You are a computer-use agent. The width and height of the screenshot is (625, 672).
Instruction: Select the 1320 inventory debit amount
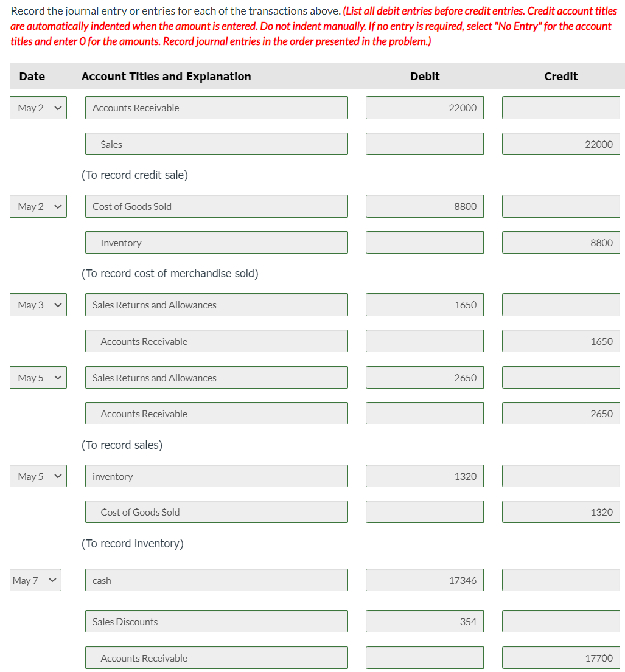click(x=424, y=476)
